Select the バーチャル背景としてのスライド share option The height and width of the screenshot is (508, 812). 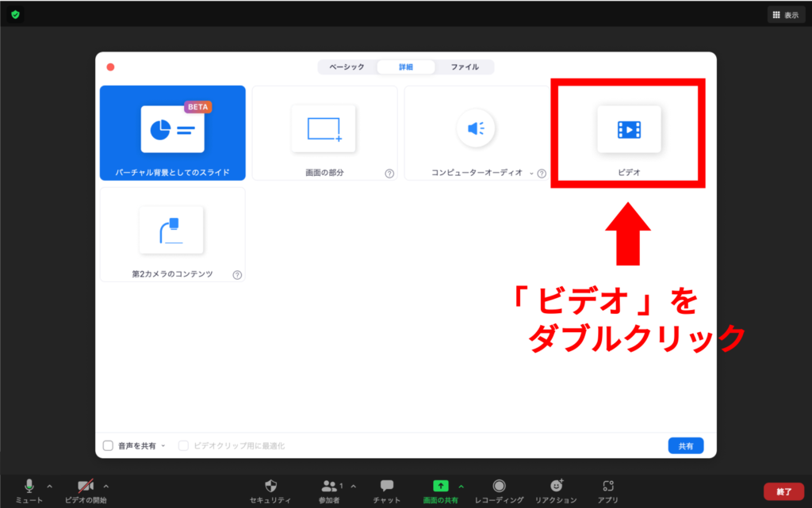(x=172, y=133)
